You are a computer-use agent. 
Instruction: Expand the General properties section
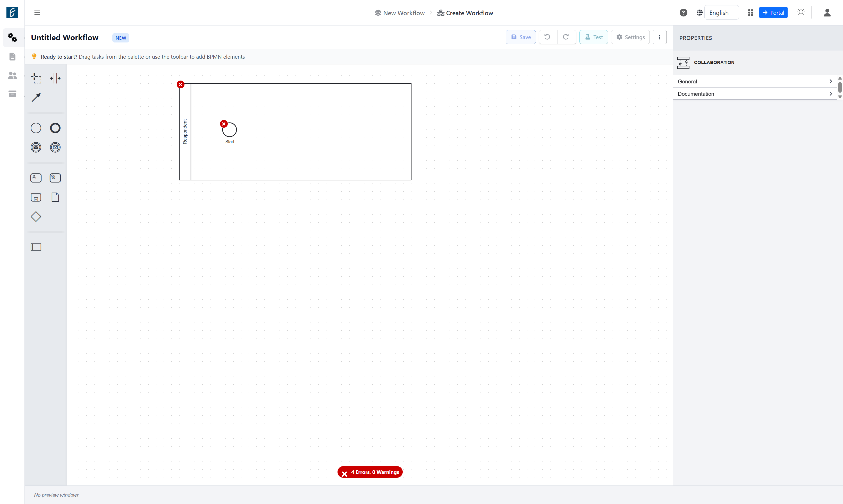point(755,82)
